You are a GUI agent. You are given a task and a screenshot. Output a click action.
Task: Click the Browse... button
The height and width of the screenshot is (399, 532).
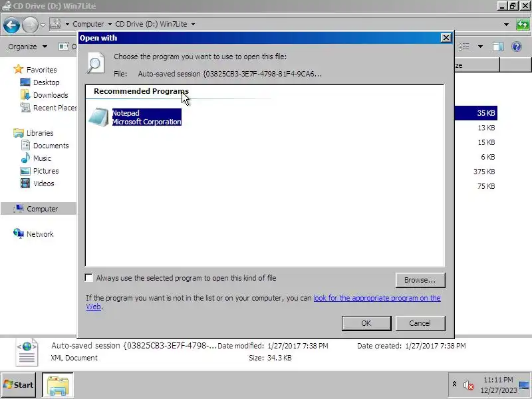[420, 280]
